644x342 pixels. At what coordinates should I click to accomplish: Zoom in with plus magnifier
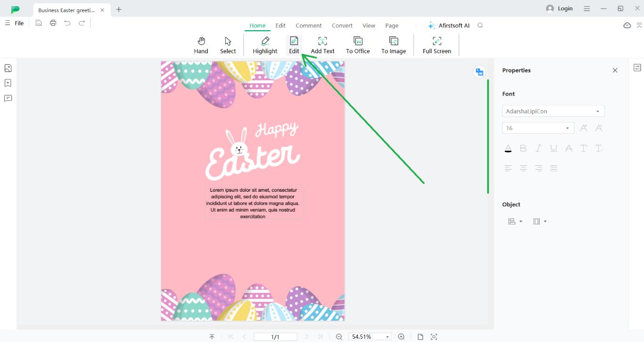pyautogui.click(x=401, y=336)
